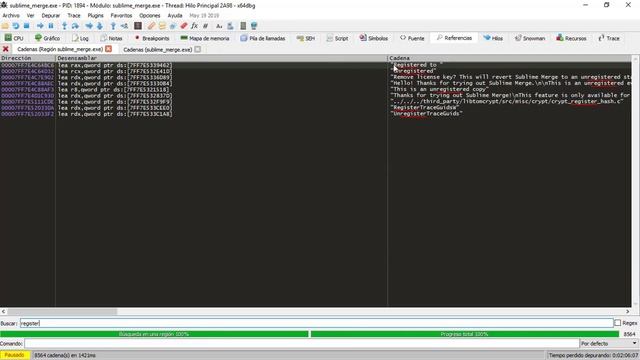The height and width of the screenshot is (360, 640).
Task: Switch to the CPU tab
Action: 14,38
